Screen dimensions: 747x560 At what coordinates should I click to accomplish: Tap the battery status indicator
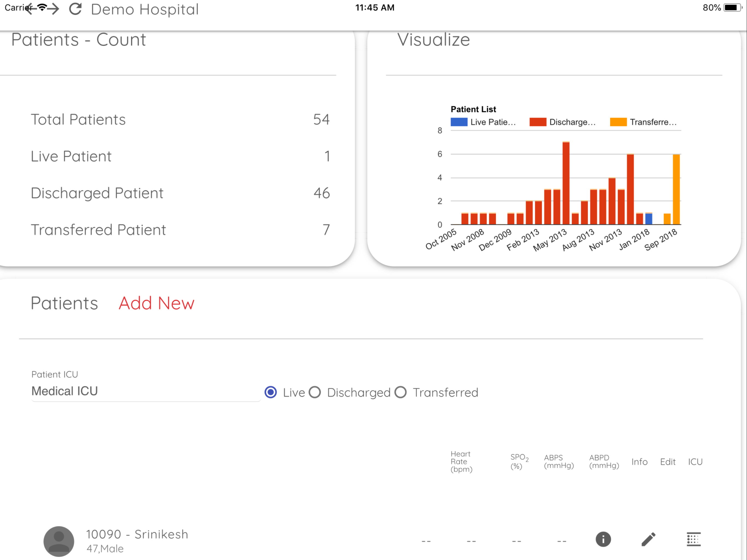pyautogui.click(x=732, y=7)
